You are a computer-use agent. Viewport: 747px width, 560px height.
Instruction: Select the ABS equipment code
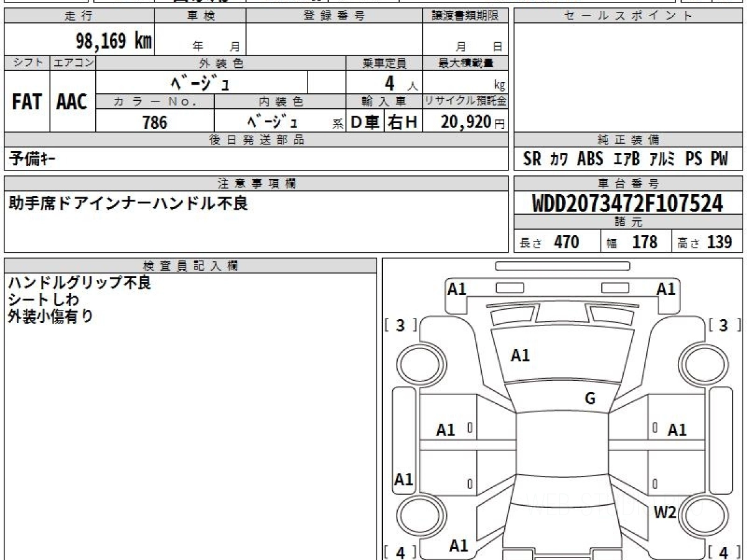pos(590,159)
